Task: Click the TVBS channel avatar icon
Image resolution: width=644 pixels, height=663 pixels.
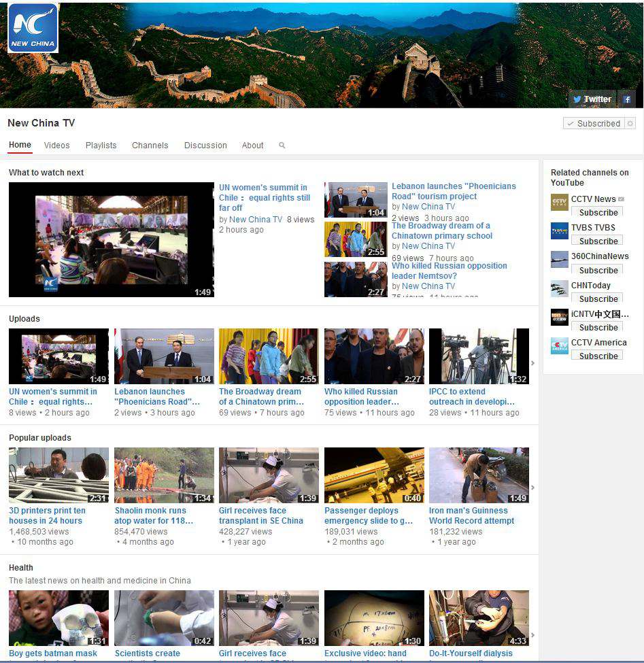Action: click(559, 231)
